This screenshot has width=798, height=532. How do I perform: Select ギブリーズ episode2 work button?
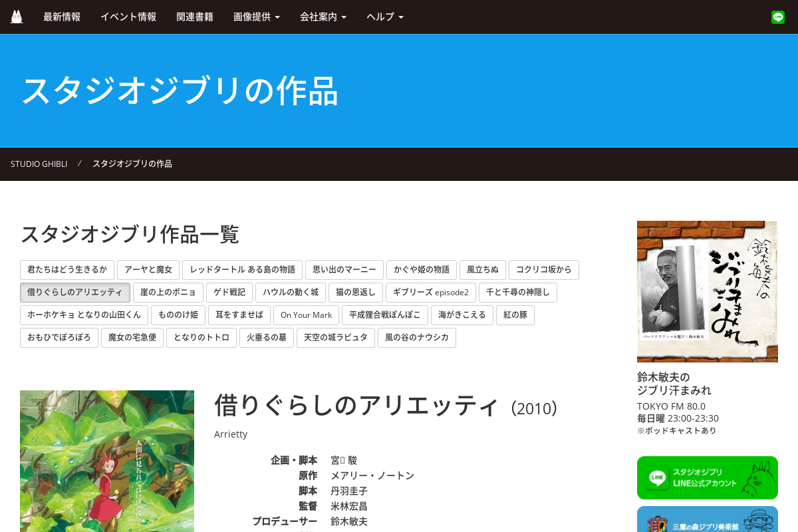click(431, 293)
